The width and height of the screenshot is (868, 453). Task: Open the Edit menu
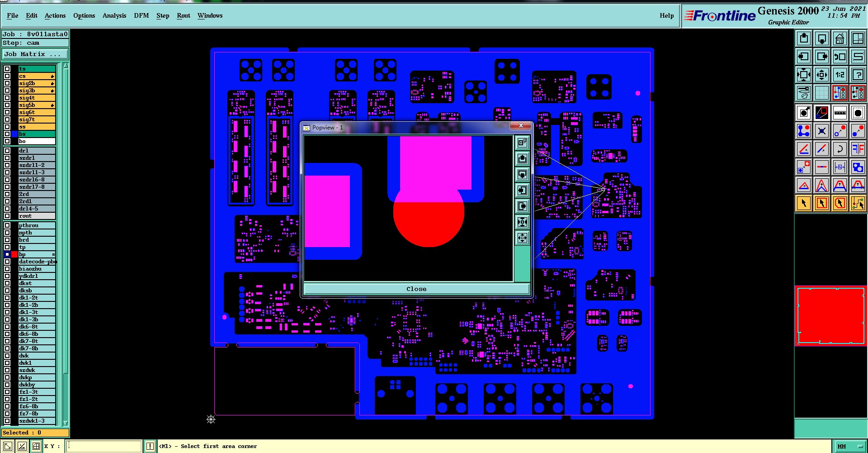pyautogui.click(x=32, y=15)
